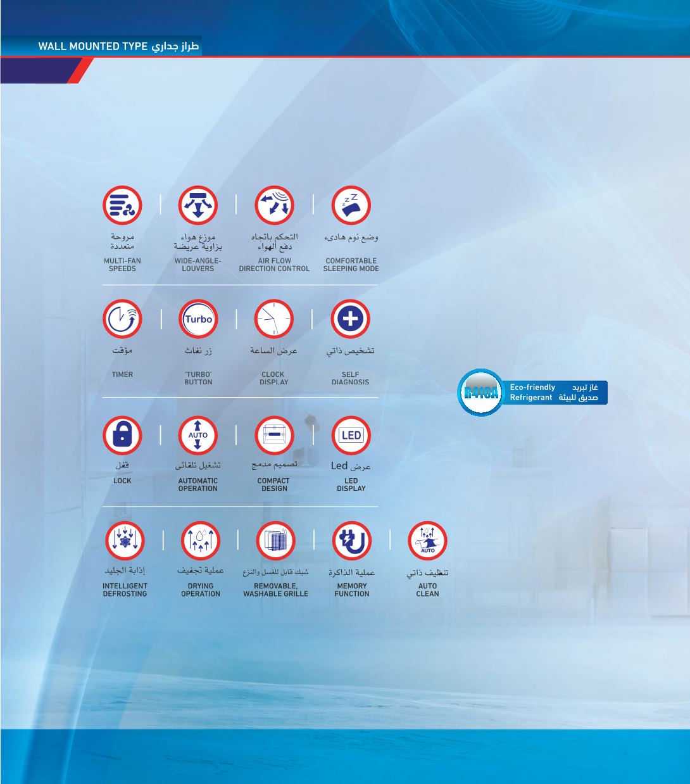
Task: Click the Compact Design icon
Action: (274, 435)
